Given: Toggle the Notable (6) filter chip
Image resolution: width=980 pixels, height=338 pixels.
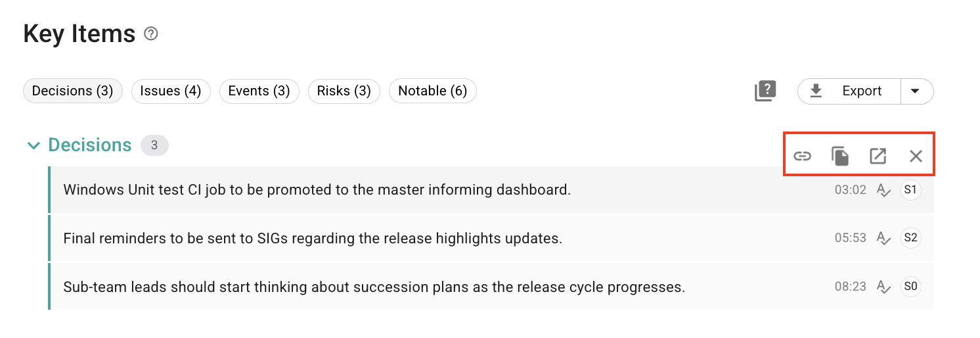Looking at the screenshot, I should 433,91.
